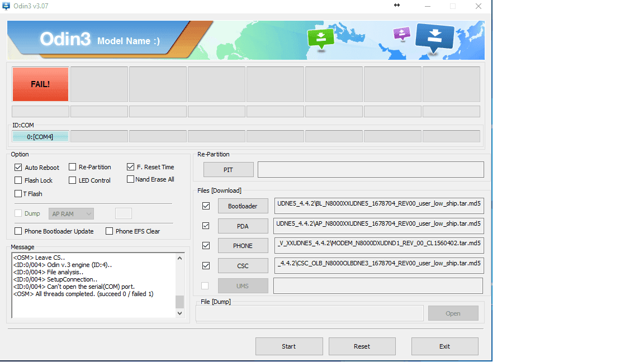This screenshot has height=362, width=644.
Task: Click the PIT file path field
Action: coord(371,169)
